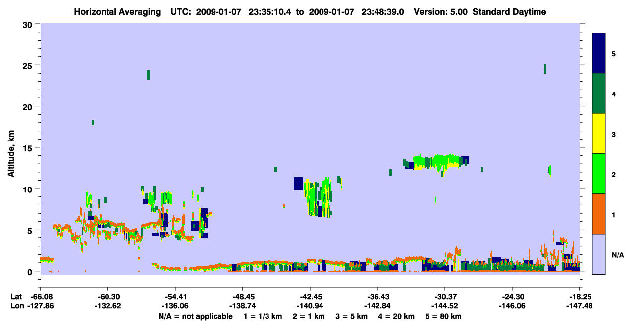The width and height of the screenshot is (644, 330).
Task: Click the dark green colorbar segment labeled 4
Action: (599, 94)
